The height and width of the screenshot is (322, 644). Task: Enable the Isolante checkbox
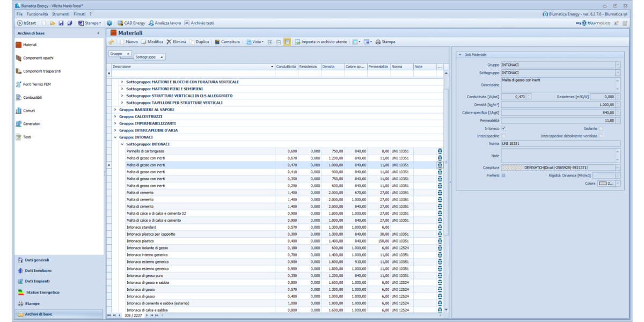601,129
